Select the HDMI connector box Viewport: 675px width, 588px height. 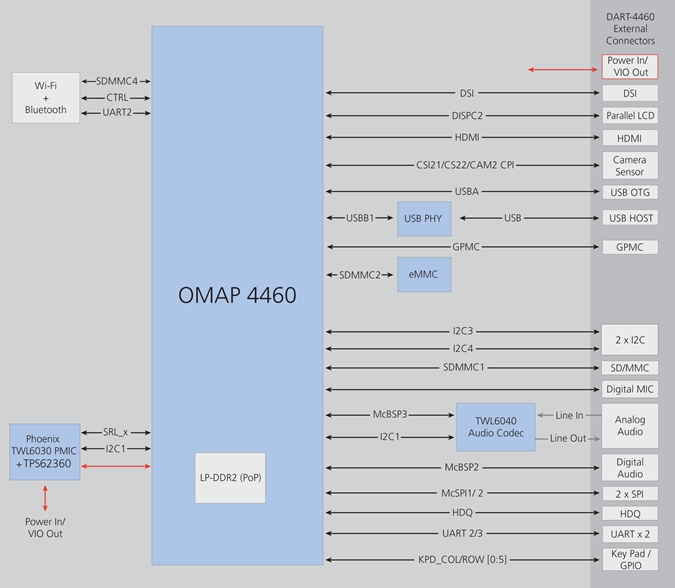click(630, 138)
